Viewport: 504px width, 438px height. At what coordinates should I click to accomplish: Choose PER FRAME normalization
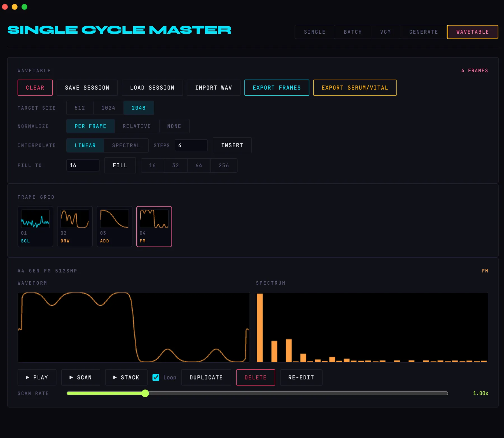[90, 126]
